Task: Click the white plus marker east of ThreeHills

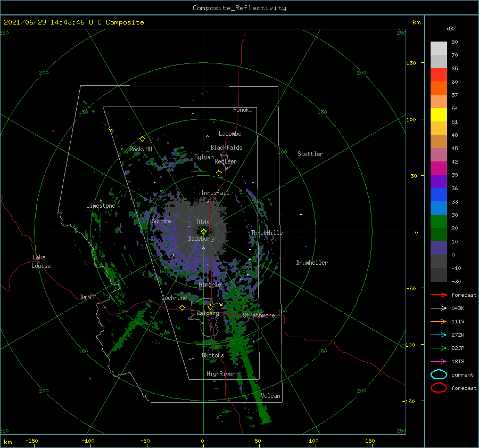Action: [301, 214]
